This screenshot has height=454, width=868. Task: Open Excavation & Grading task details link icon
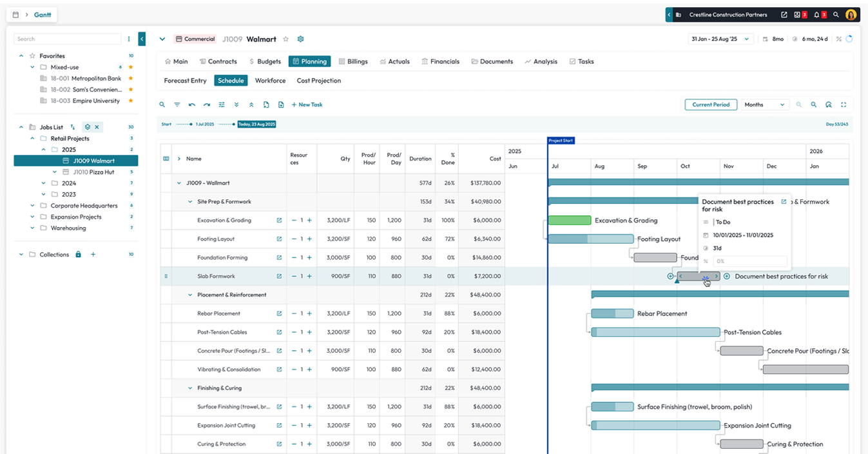pos(279,221)
